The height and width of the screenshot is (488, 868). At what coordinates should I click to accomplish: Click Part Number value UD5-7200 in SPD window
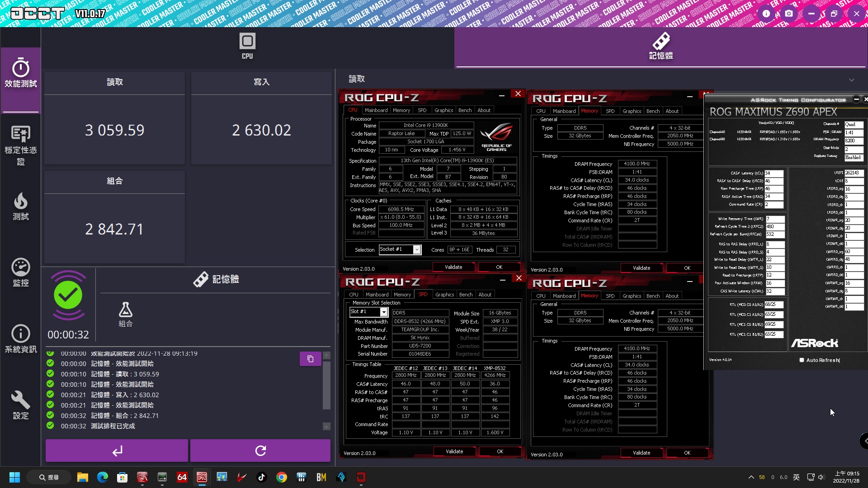click(x=420, y=346)
